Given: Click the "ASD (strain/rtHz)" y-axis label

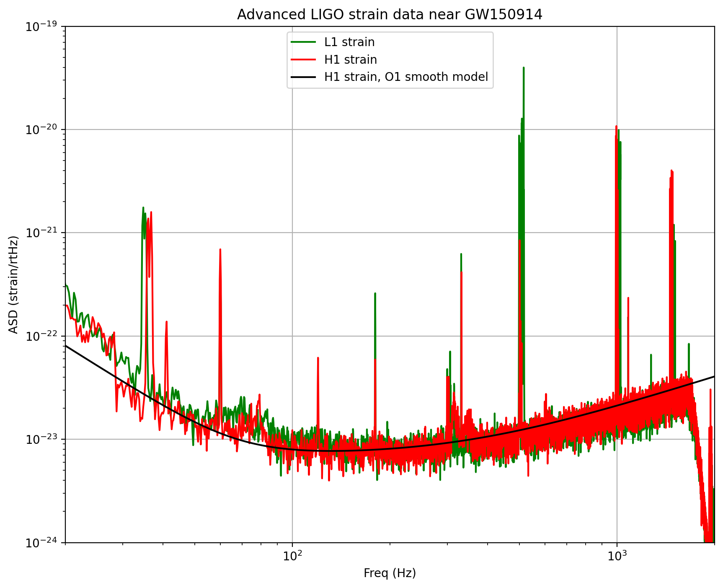Looking at the screenshot, I should click(x=14, y=285).
